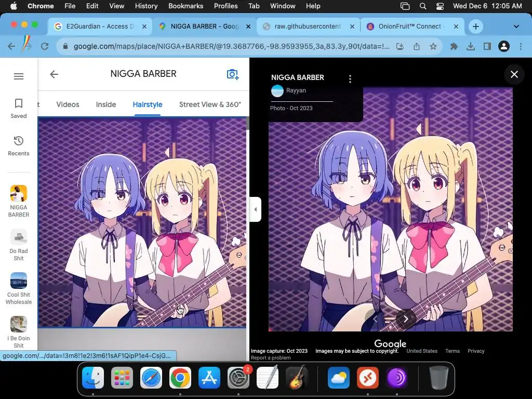Open the Chrome profile avatar
This screenshot has width=532, height=399.
pos(504,46)
